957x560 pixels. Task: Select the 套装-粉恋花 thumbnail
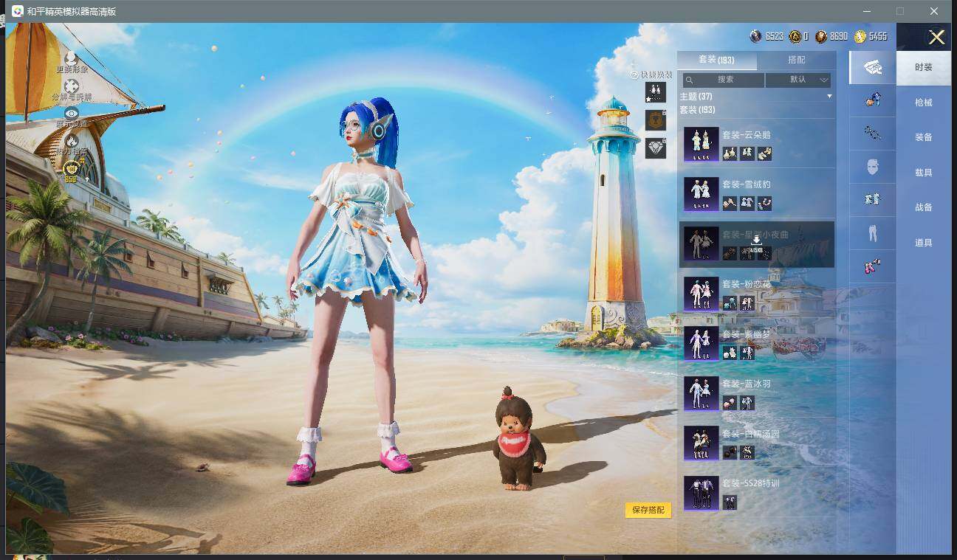701,294
